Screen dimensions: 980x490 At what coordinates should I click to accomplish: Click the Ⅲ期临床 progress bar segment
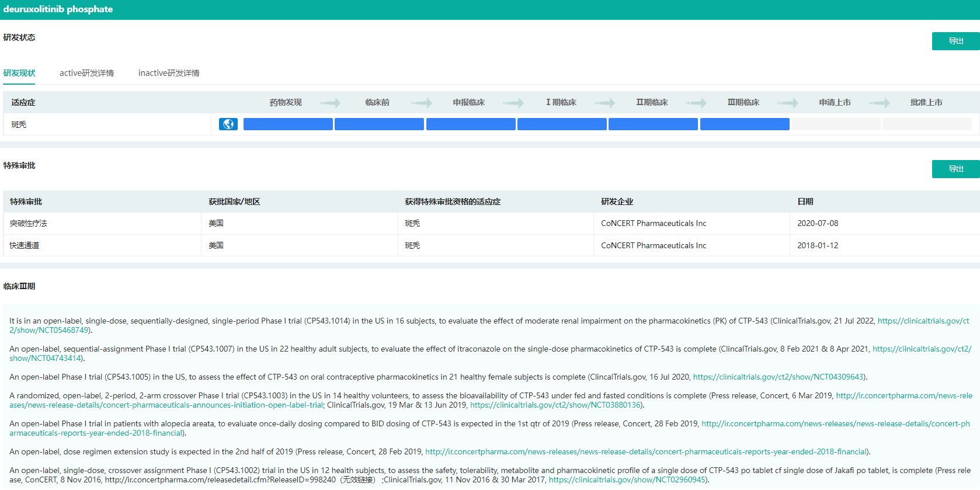pyautogui.click(x=745, y=124)
